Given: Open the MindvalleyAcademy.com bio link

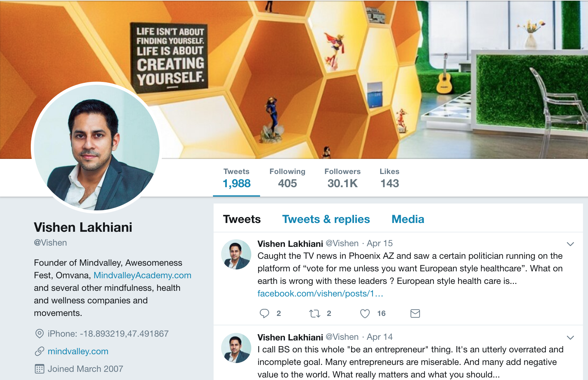Looking at the screenshot, I should pos(142,275).
